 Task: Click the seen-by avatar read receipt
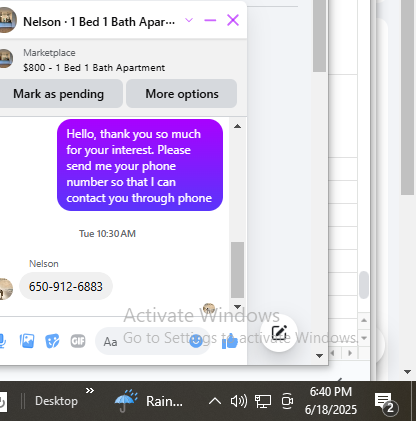point(209,308)
